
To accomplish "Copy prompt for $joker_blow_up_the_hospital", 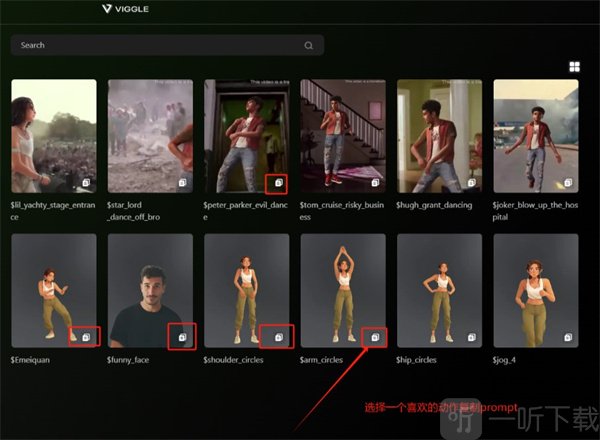I will coord(568,183).
